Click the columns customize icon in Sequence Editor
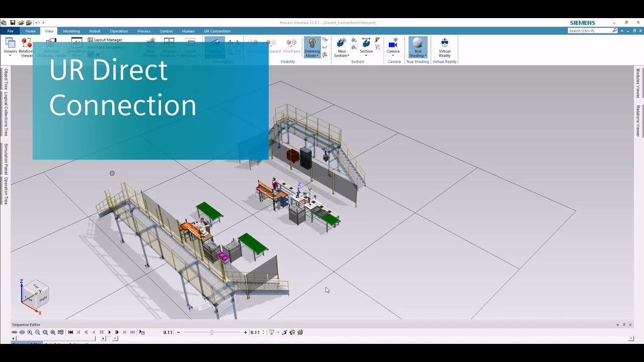 click(60, 332)
